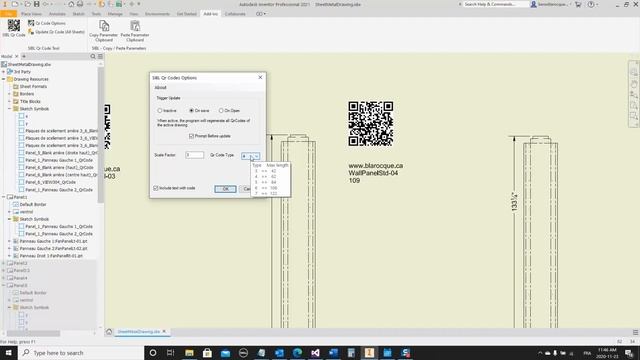Click Cortana circle icon in taskbar
Image resolution: width=640 pixels, height=360 pixels.
click(x=153, y=353)
